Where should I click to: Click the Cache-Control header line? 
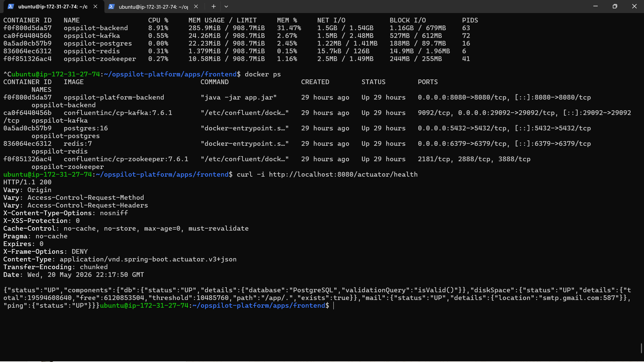(x=126, y=229)
